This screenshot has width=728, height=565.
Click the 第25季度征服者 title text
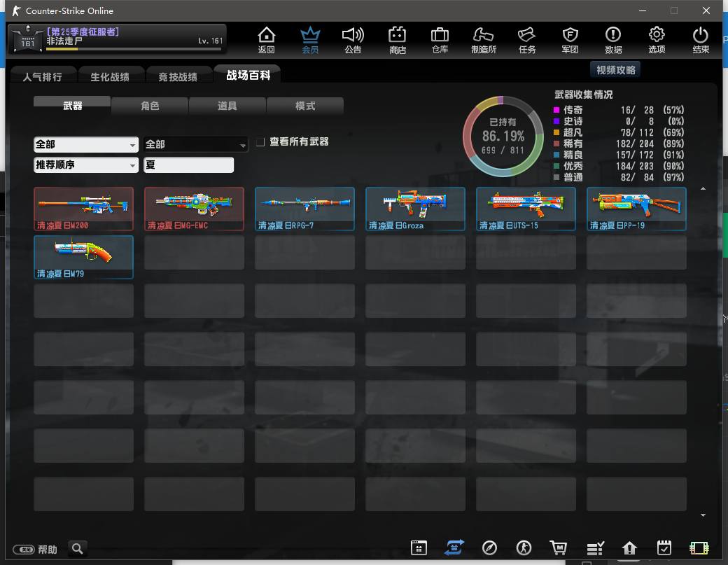(83, 32)
